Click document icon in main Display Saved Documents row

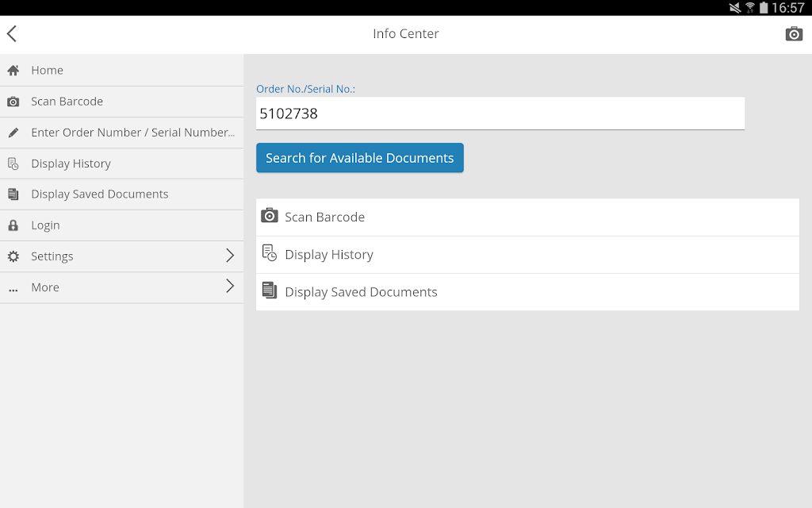(x=270, y=290)
